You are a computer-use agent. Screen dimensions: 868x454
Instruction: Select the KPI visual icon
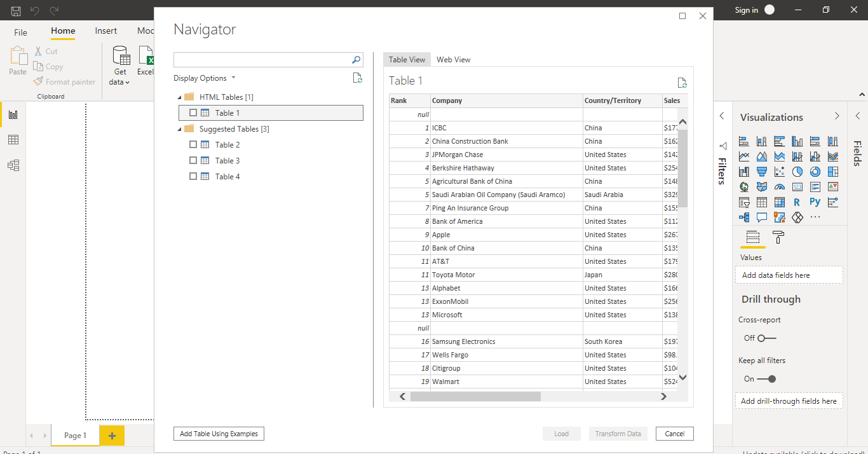click(x=833, y=187)
